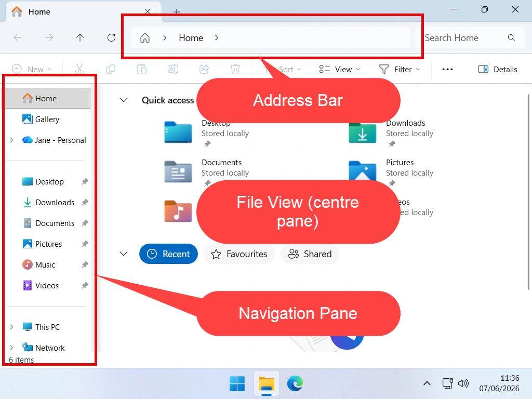Screen dimensions: 532x399
Task: Select Home in navigation pane
Action: [x=46, y=98]
